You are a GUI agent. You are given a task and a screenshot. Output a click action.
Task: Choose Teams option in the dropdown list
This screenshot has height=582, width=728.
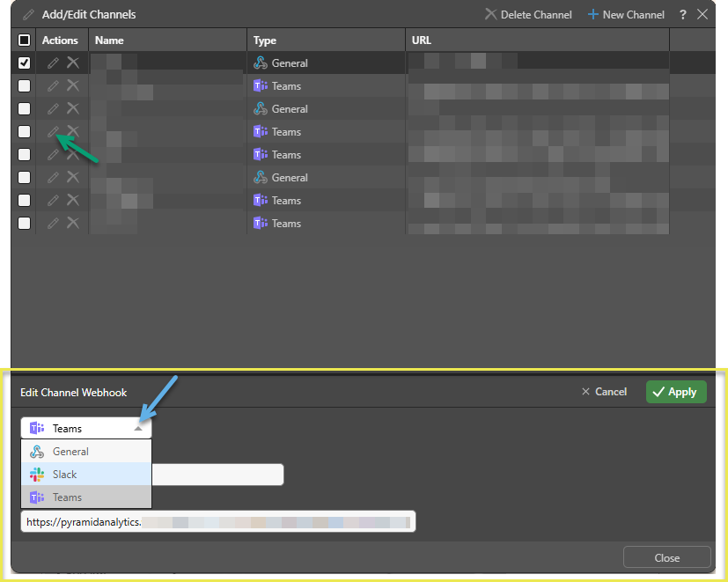67,497
